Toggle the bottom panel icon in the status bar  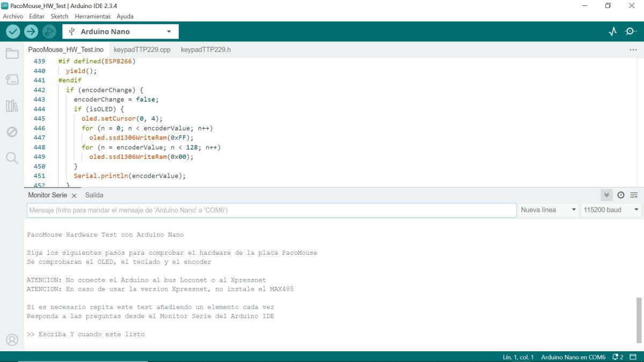point(634,357)
